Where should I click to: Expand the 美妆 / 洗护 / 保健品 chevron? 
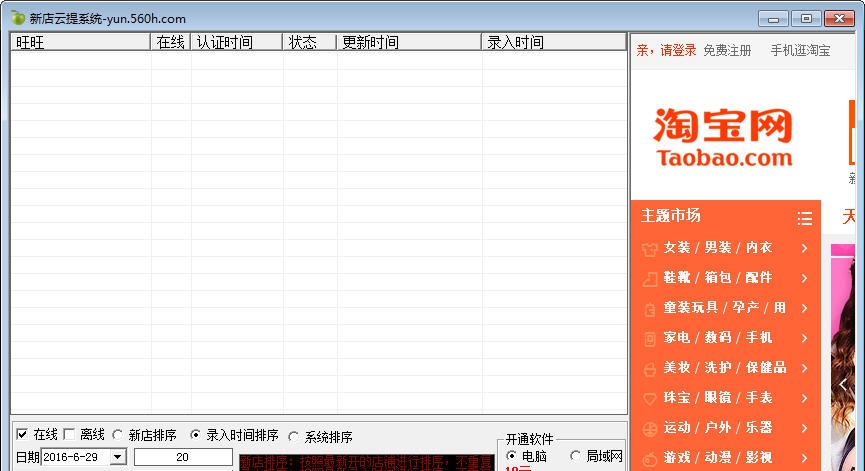[805, 368]
